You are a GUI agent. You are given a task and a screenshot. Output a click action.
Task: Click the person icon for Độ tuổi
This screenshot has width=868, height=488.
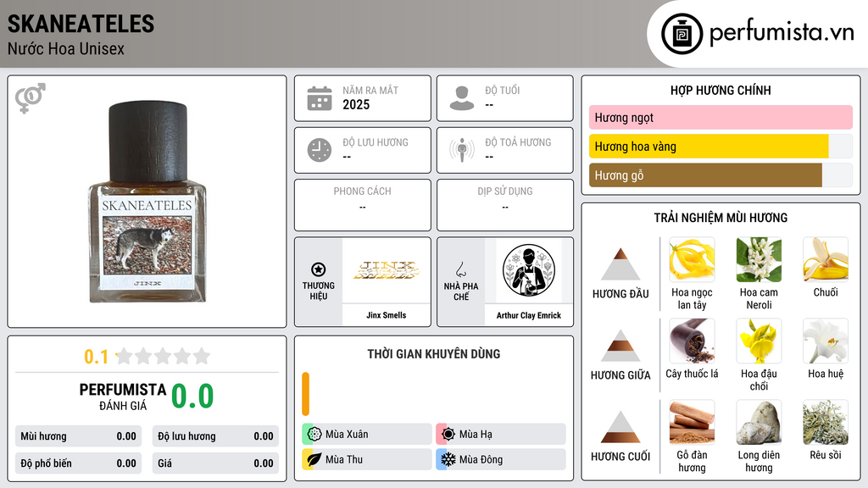[x=462, y=98]
